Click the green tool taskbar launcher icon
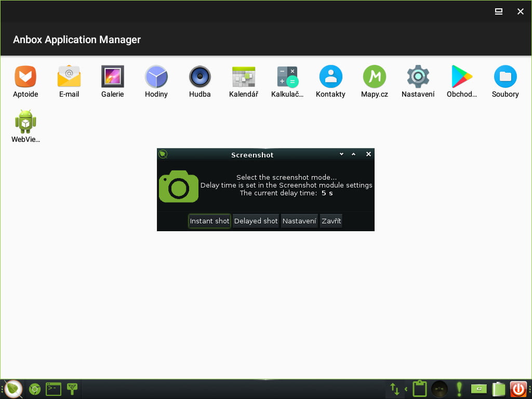Image resolution: width=532 pixels, height=399 pixels. point(72,389)
